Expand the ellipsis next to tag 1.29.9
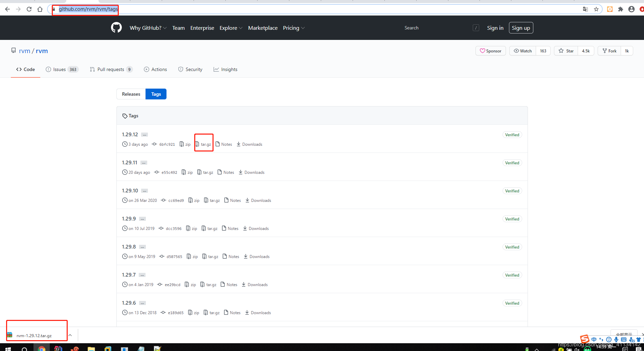This screenshot has height=351, width=644. [142, 219]
